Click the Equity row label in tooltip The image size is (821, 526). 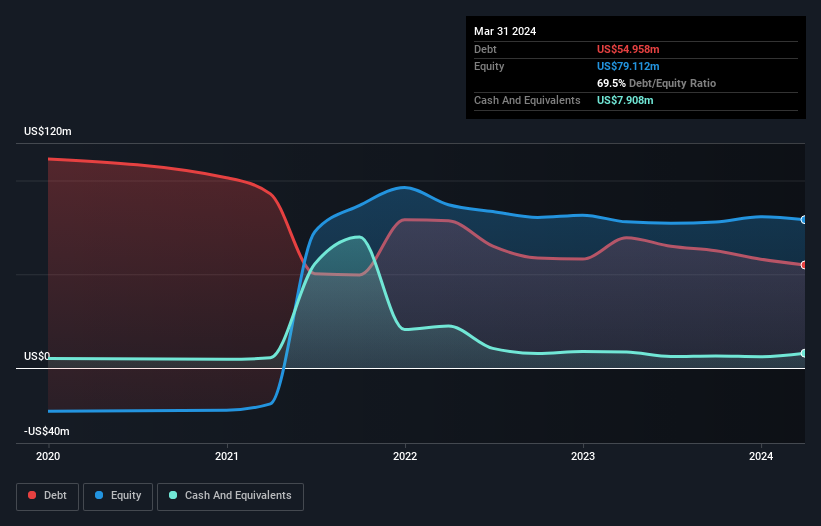[x=489, y=66]
